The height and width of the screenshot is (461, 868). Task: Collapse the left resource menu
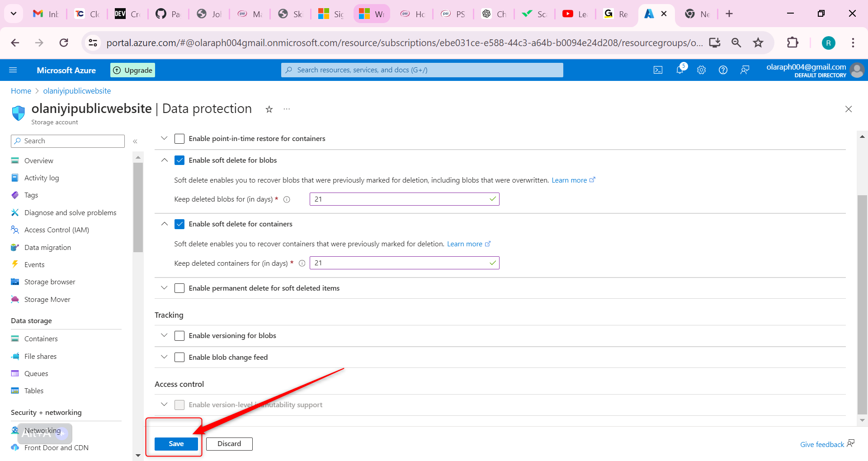tap(135, 141)
